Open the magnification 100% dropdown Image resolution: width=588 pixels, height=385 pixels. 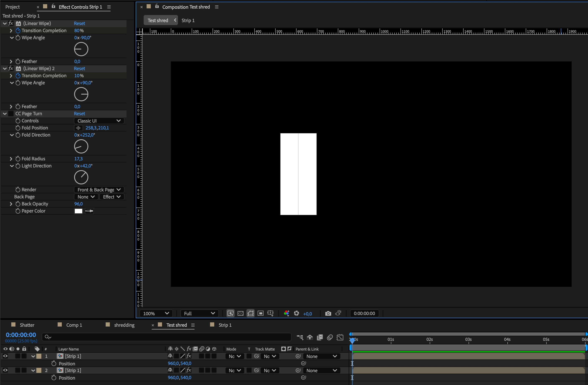(156, 313)
